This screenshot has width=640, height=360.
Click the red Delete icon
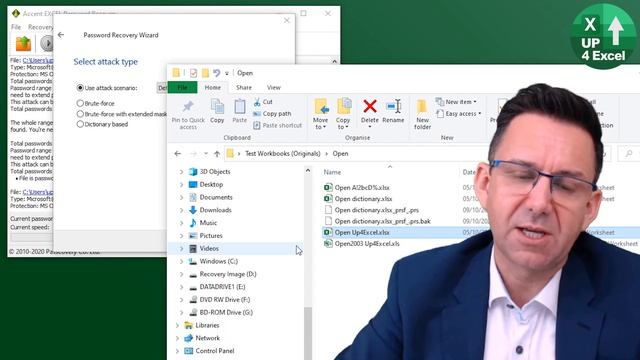point(370,107)
